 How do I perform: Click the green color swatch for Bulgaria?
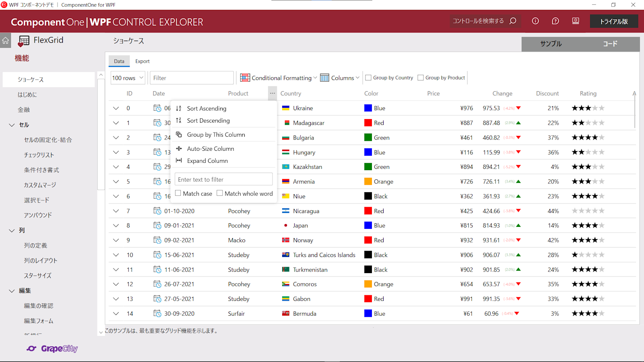(x=368, y=138)
